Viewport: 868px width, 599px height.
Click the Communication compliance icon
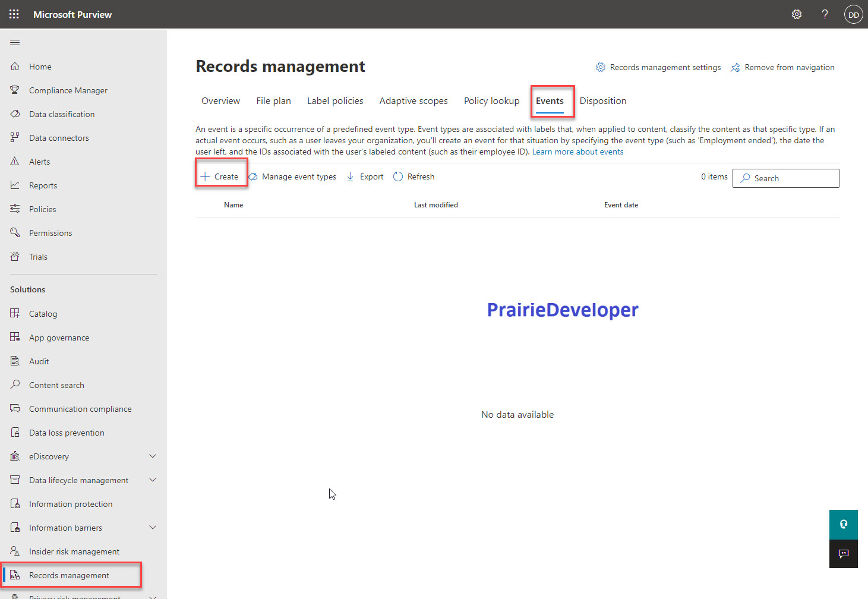point(15,409)
